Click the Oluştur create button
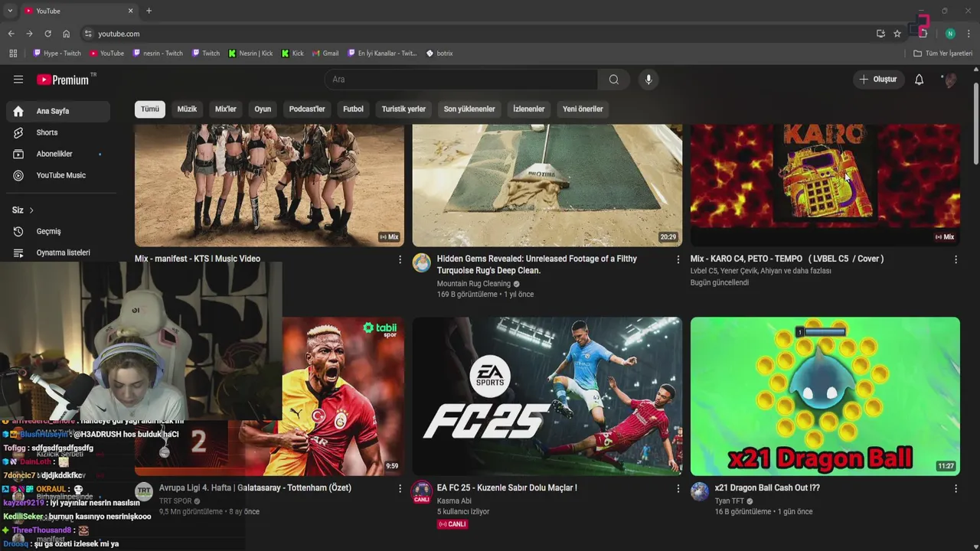 point(879,80)
